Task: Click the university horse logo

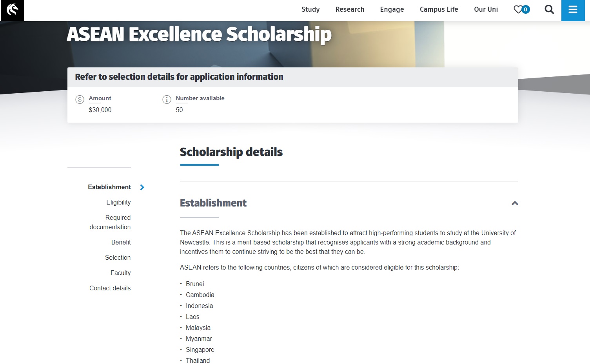Action: click(x=12, y=10)
